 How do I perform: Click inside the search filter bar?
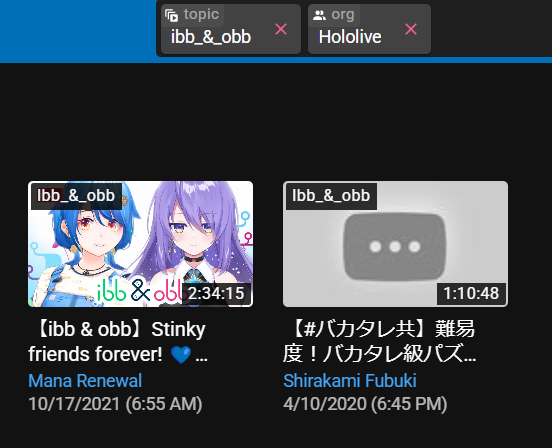(491, 29)
